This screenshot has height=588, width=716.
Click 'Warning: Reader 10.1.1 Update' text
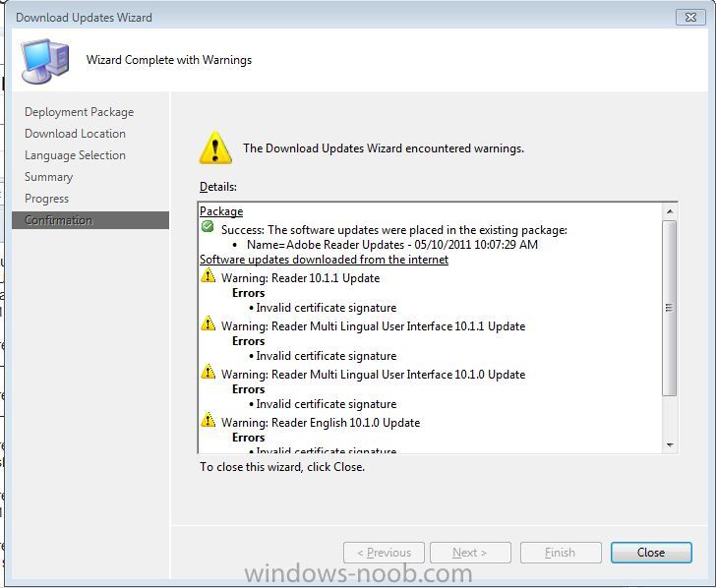click(301, 278)
